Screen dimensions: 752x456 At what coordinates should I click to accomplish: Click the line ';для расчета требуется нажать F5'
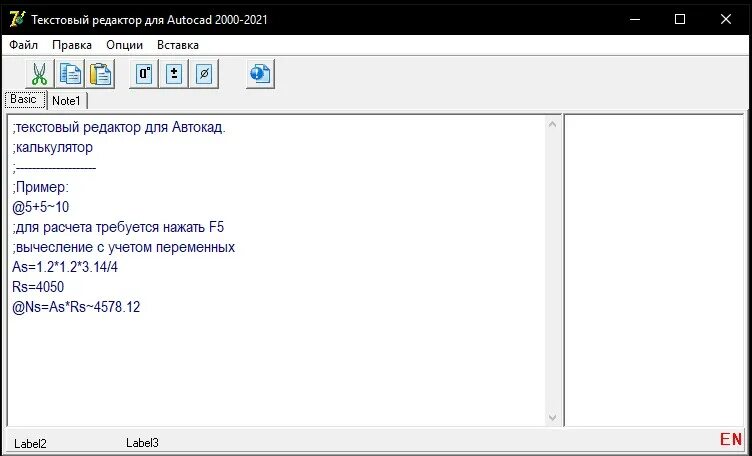click(x=118, y=227)
